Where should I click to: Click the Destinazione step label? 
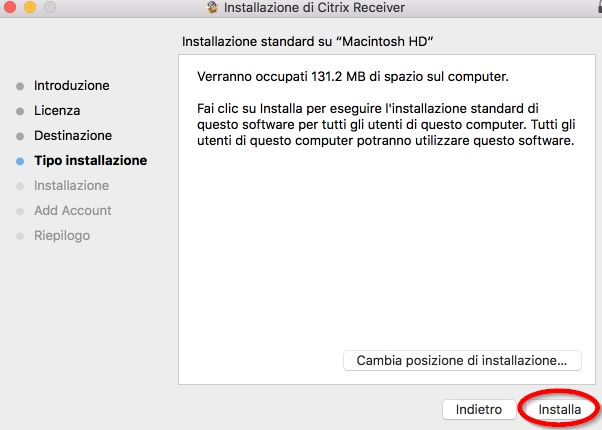73,136
